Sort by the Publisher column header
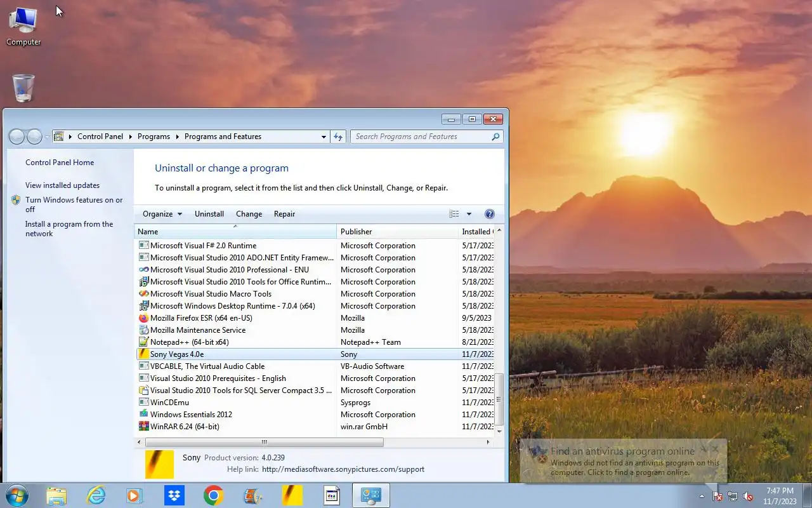812x508 pixels. [x=397, y=232]
